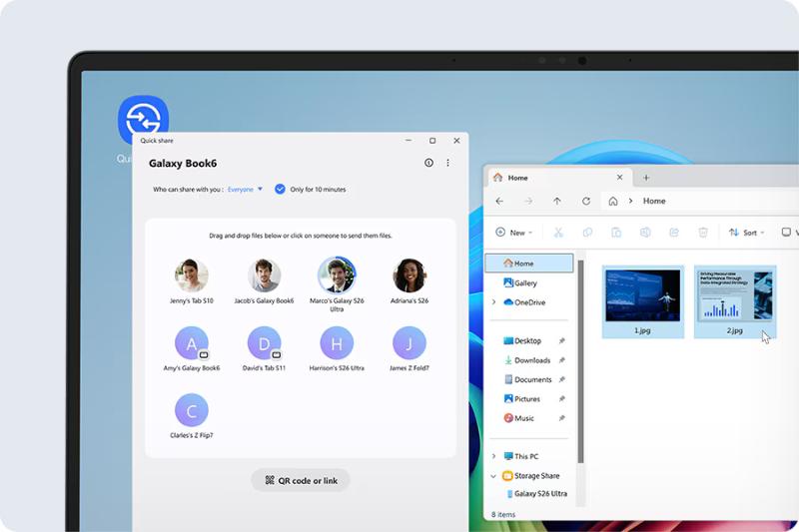Select the 1.jpg thumbnail
Image resolution: width=799 pixels, height=532 pixels.
(642, 301)
